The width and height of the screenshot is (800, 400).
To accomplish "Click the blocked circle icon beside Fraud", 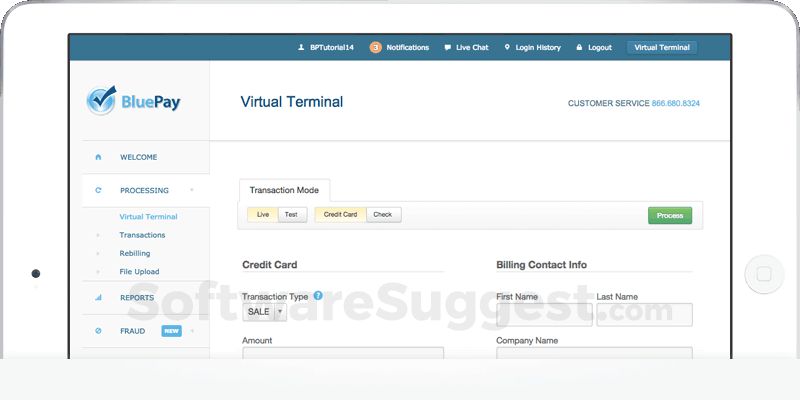I will point(98,331).
